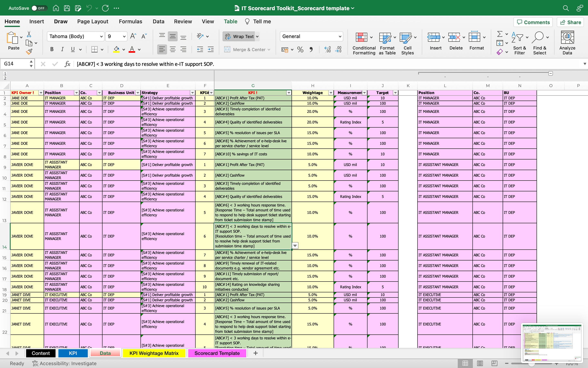
Task: Open Weightage column filter dropdown
Action: 331,93
